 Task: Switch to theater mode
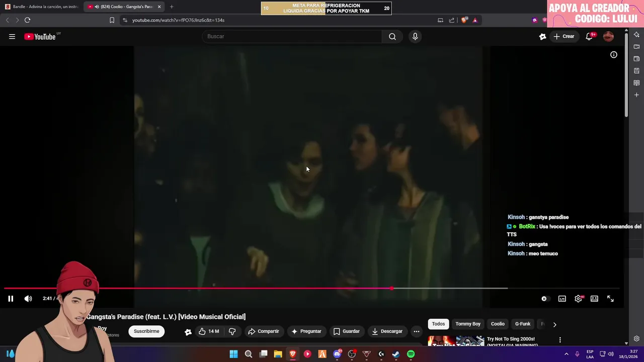[x=594, y=299]
